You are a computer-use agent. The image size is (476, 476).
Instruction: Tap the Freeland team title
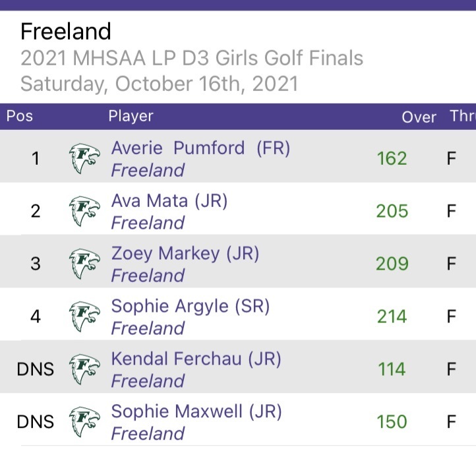point(66,31)
